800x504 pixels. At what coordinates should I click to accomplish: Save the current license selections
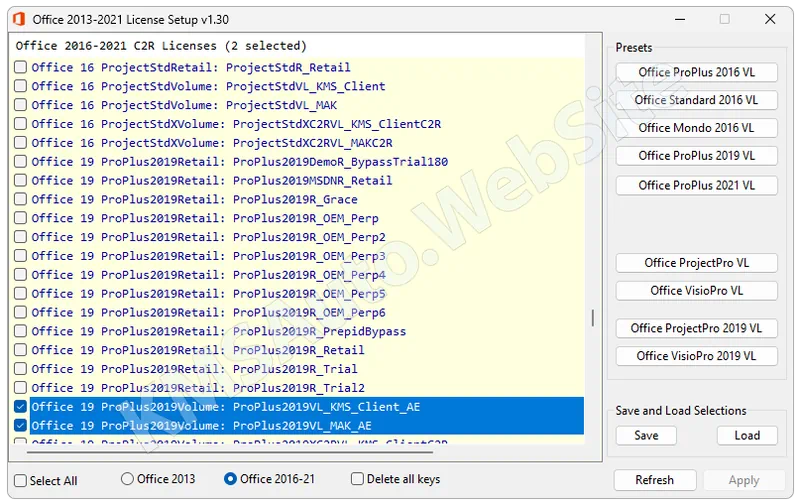[x=646, y=435]
